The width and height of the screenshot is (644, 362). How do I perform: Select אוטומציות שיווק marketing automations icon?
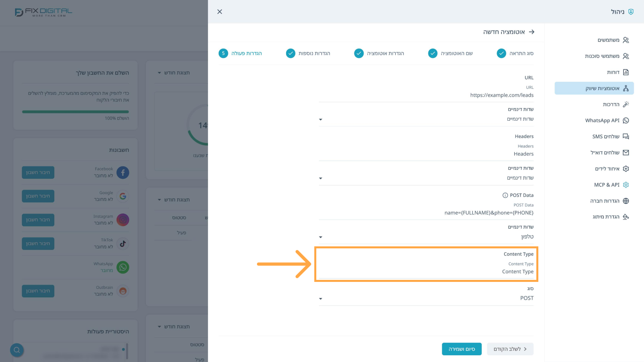click(x=626, y=88)
